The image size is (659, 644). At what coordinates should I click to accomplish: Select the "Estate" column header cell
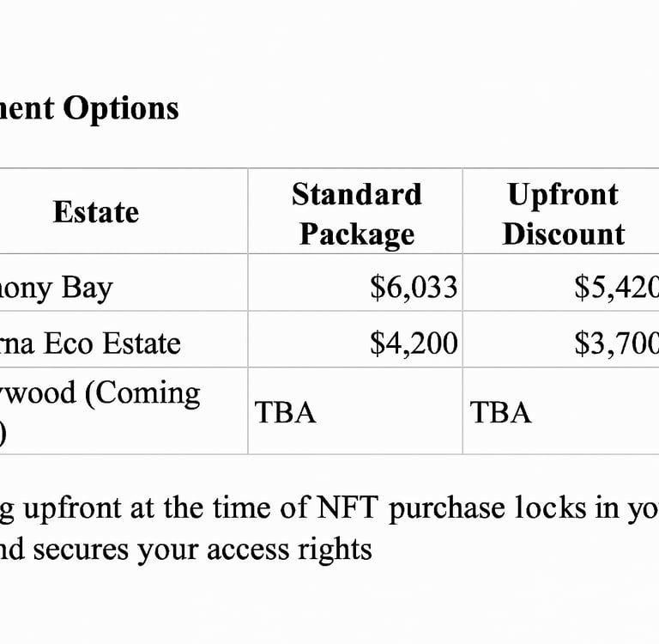(95, 212)
